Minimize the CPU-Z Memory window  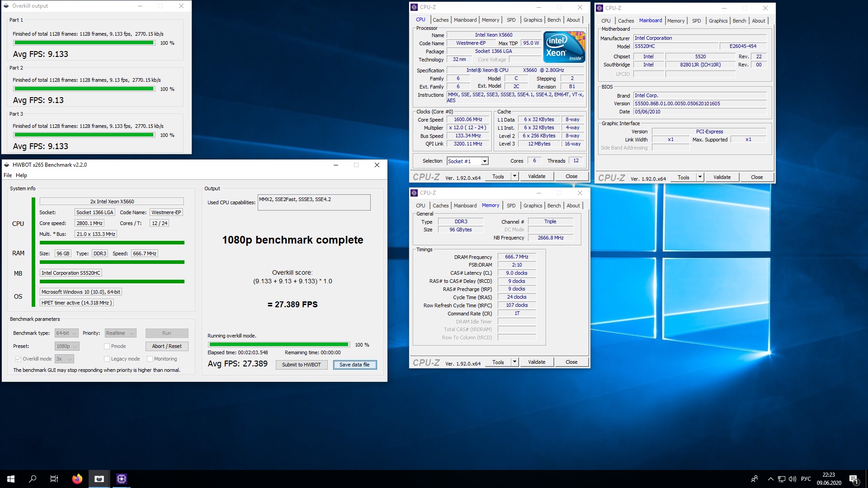(538, 193)
